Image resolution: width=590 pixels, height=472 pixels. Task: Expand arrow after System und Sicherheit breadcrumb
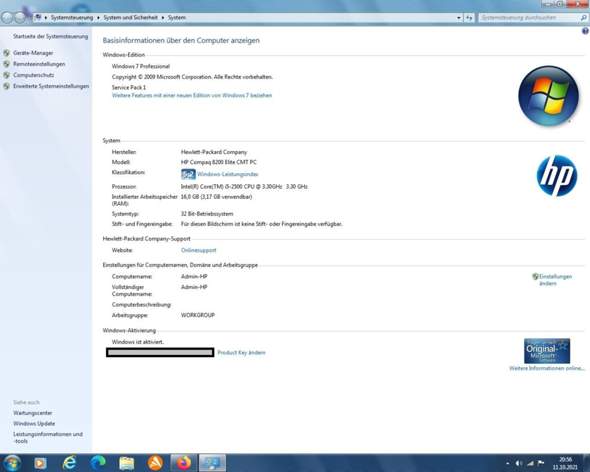[163, 18]
